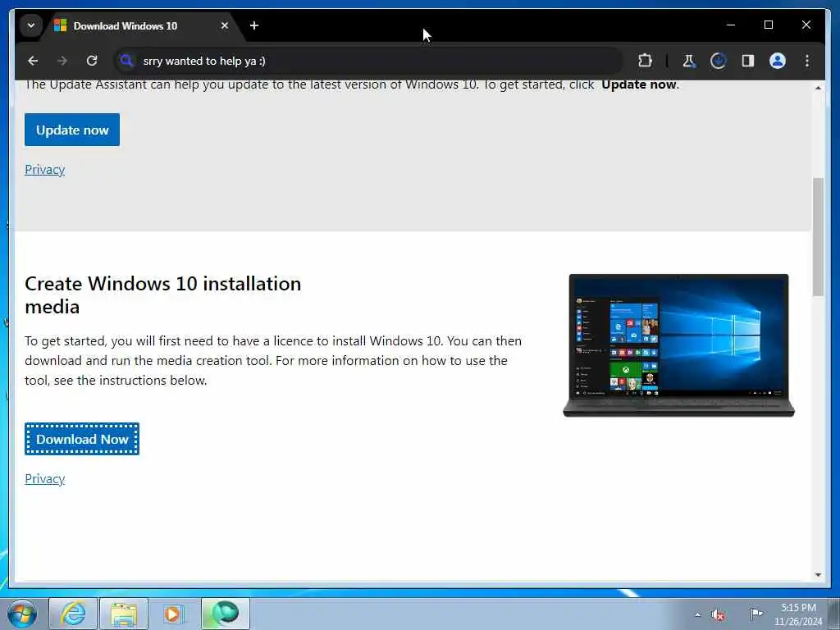
Task: Click the search icon in address bar
Action: click(x=126, y=61)
